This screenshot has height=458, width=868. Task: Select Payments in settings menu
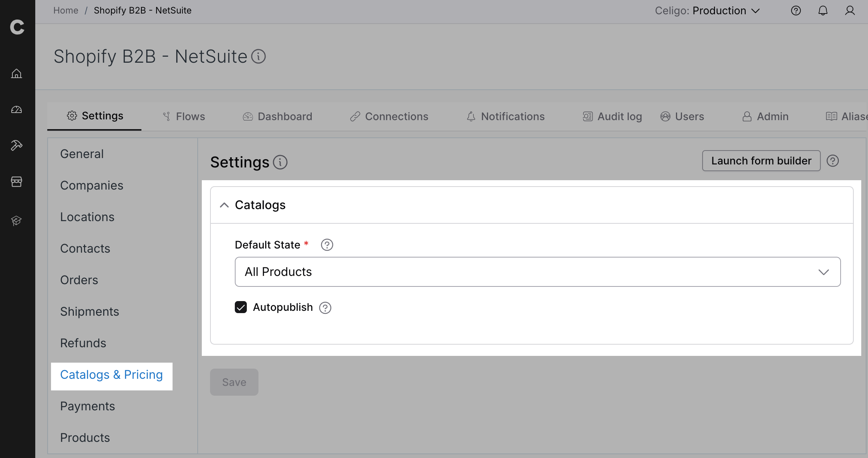click(87, 406)
